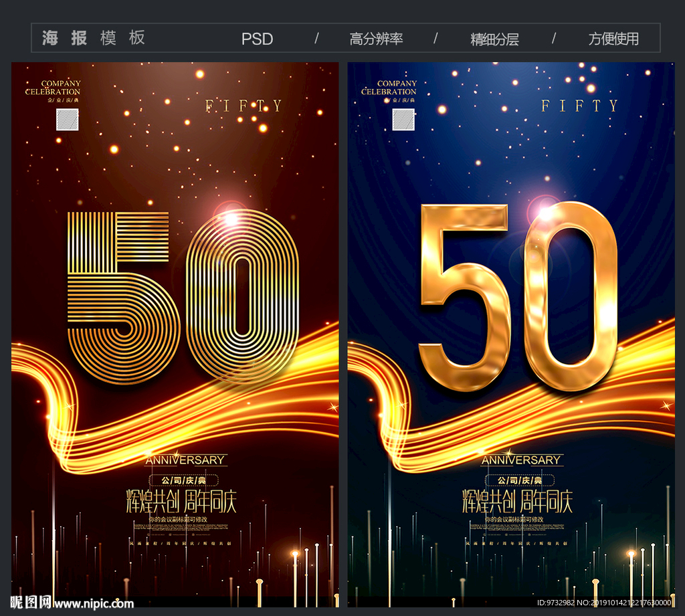Click the COMPANY CELEBRATION text on the red poster

[x=52, y=88]
